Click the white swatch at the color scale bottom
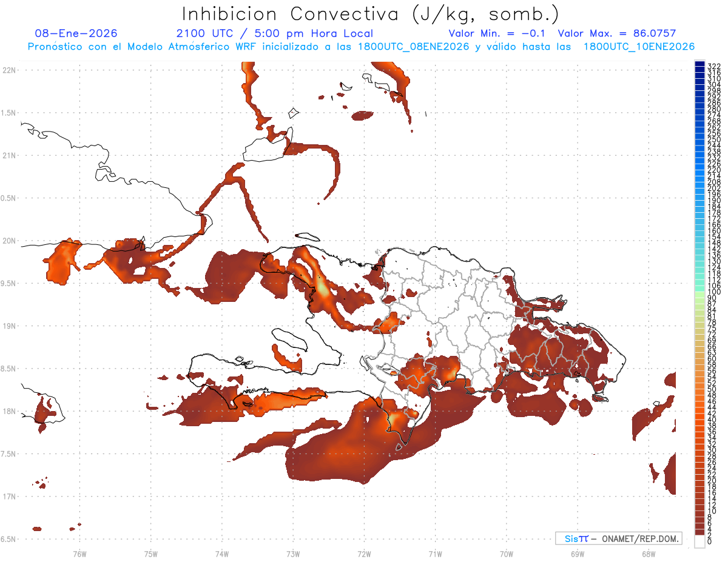 click(699, 541)
